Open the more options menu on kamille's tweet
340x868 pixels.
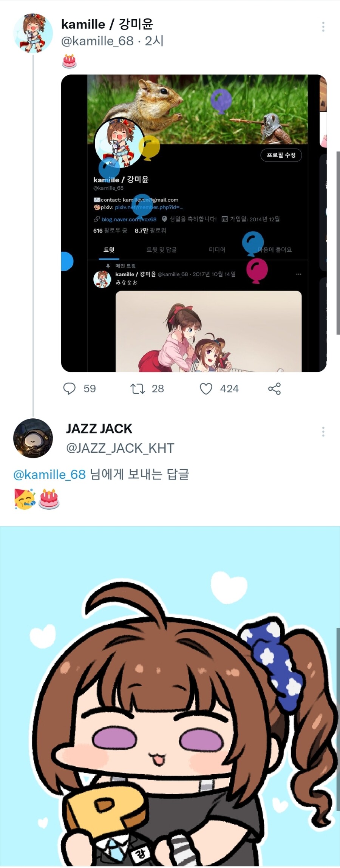[323, 26]
